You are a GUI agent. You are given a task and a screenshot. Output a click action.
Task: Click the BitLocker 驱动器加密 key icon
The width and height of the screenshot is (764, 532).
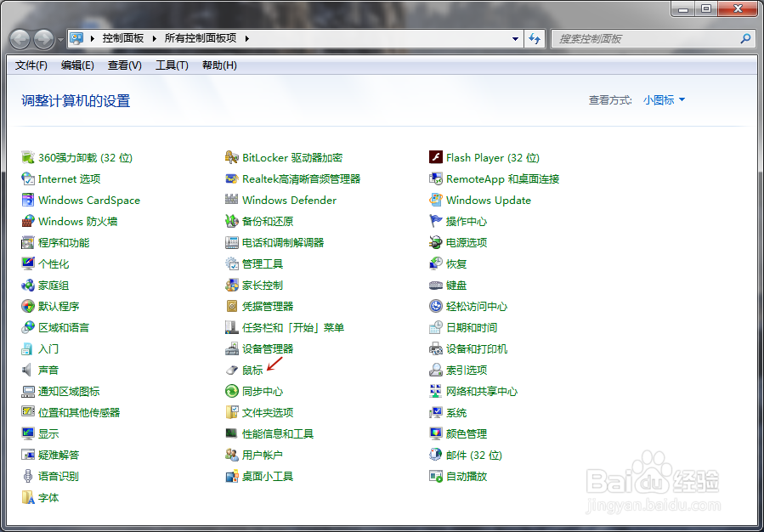coord(231,157)
